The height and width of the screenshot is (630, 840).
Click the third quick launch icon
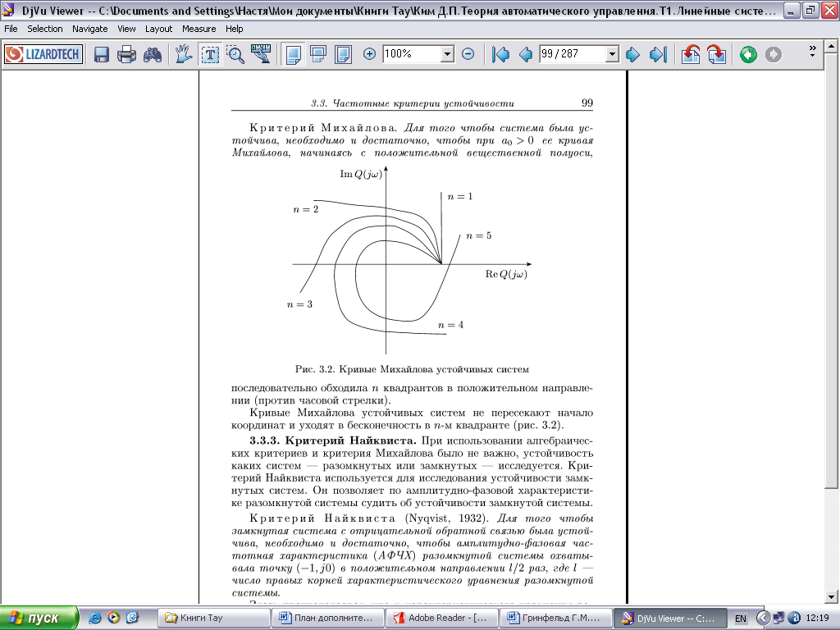132,618
